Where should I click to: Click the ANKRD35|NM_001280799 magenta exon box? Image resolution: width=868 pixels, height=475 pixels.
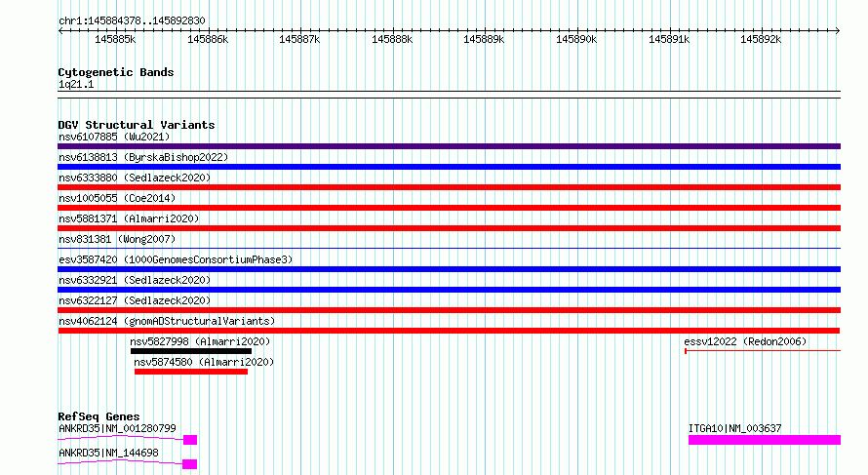(x=190, y=440)
